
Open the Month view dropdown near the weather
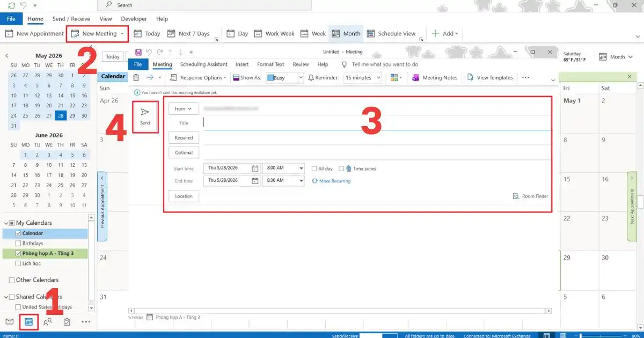tap(616, 56)
